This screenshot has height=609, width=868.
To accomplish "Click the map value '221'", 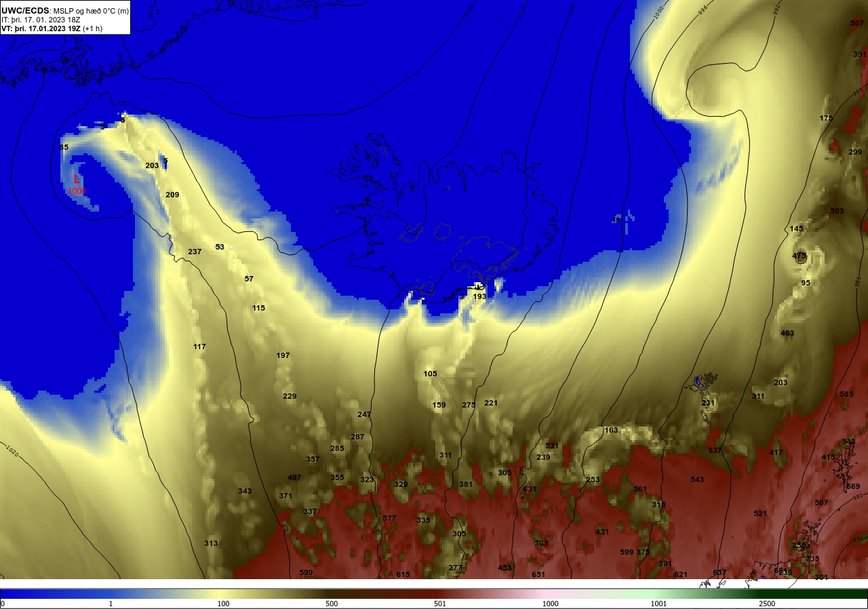I will pyautogui.click(x=491, y=403).
